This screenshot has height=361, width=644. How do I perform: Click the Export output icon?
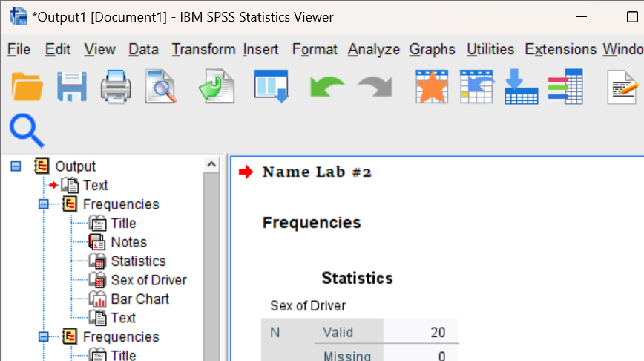217,87
